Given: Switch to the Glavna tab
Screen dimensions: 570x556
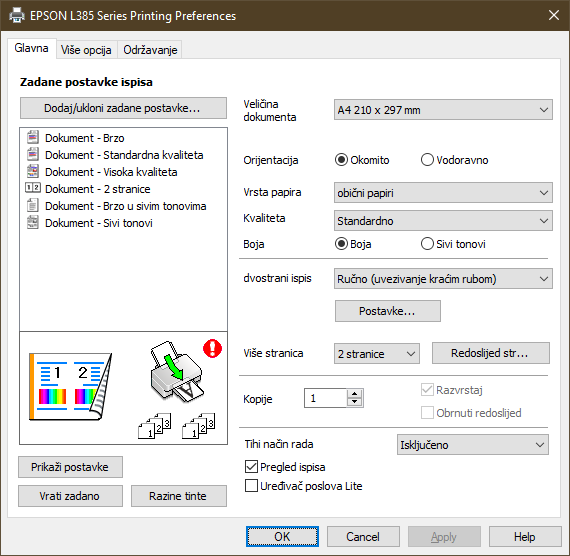Looking at the screenshot, I should (31, 48).
